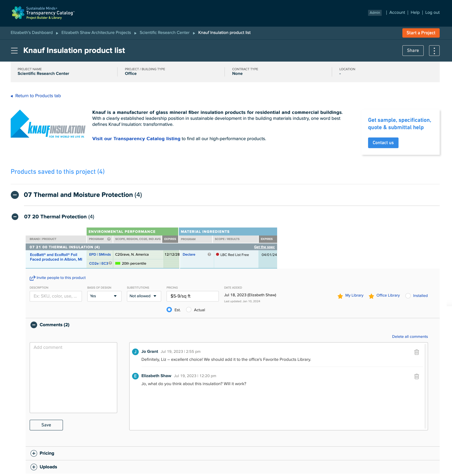
Task: Delete Elizabeth Shaw's comment with trash icon
Action: click(x=416, y=376)
